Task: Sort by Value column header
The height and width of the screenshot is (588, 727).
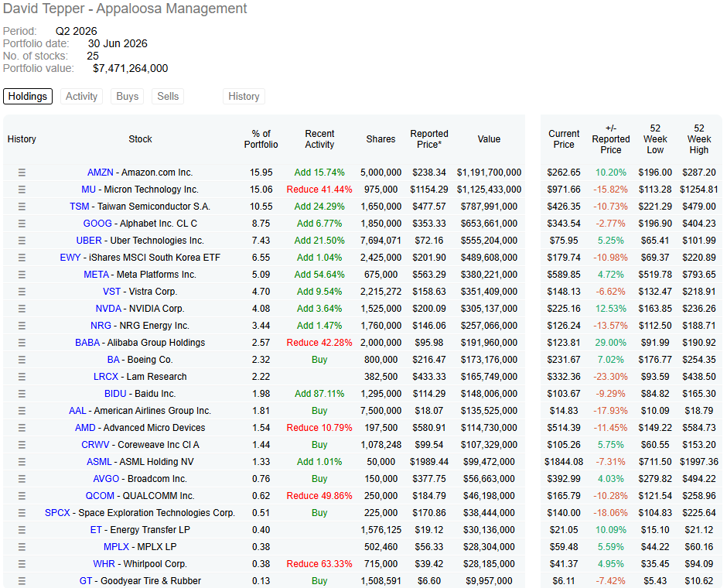Action: pyautogui.click(x=489, y=139)
